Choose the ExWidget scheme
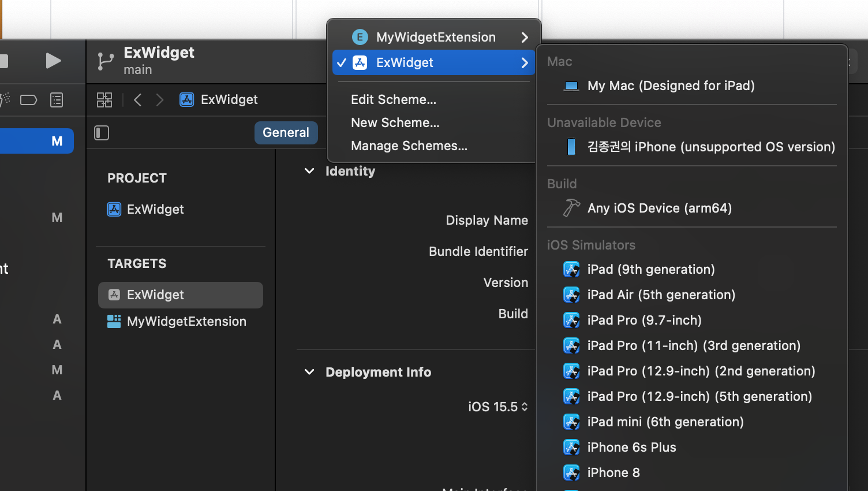 click(x=434, y=62)
